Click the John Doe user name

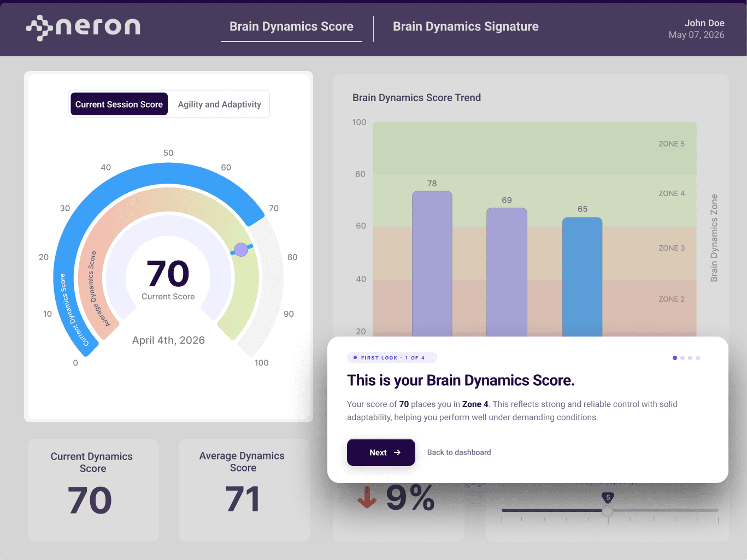704,23
